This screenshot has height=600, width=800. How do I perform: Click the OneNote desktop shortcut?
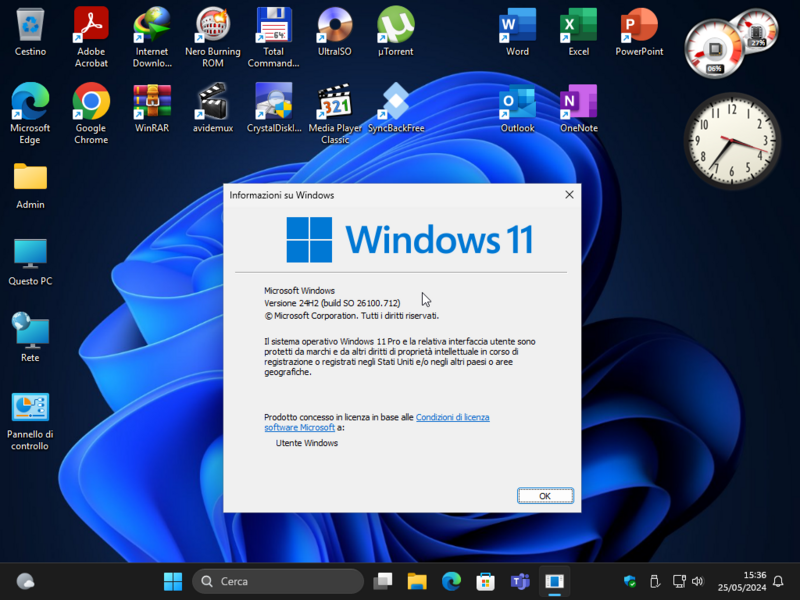pyautogui.click(x=579, y=108)
